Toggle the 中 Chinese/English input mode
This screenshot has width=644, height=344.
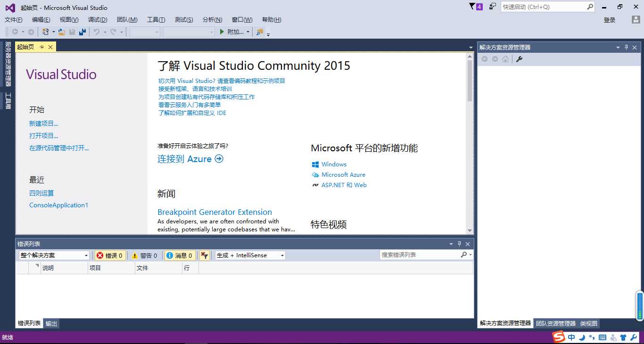[x=571, y=337]
